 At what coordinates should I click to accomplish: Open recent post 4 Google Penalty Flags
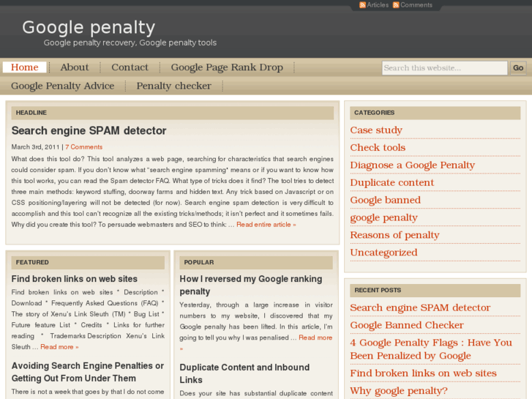tap(431, 349)
